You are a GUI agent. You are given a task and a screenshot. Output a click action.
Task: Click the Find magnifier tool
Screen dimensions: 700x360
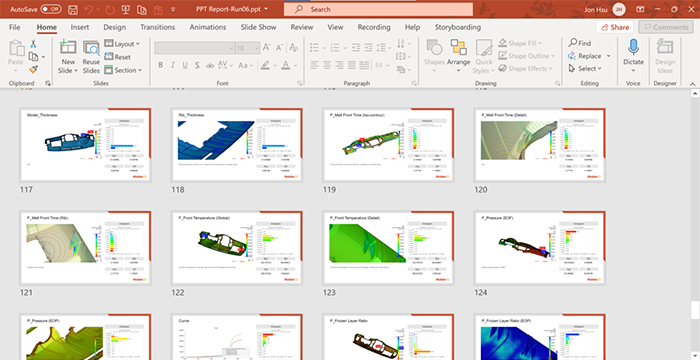pos(580,43)
